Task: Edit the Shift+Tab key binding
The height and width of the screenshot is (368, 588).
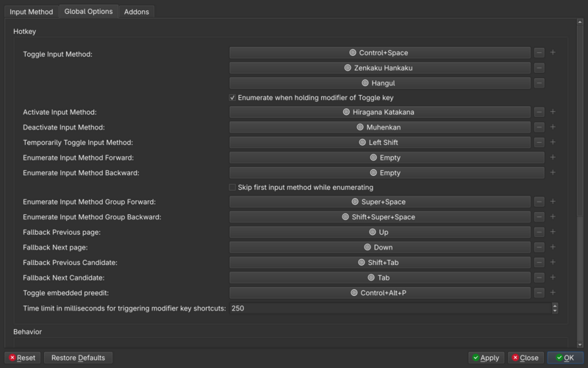Action: (x=380, y=263)
